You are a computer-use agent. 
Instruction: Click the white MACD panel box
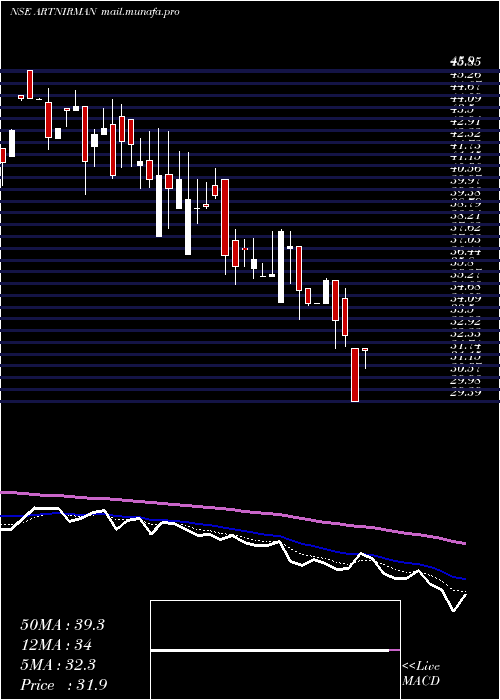pos(275,650)
